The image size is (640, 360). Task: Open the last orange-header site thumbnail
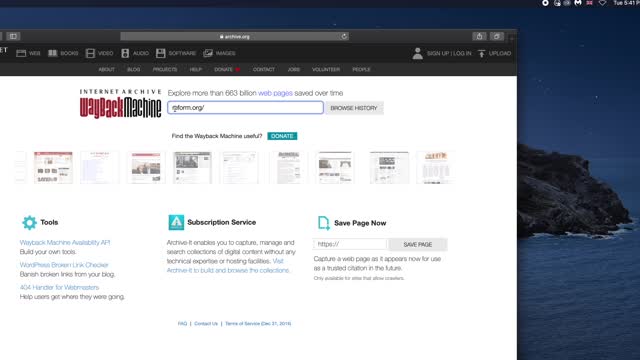tap(436, 167)
